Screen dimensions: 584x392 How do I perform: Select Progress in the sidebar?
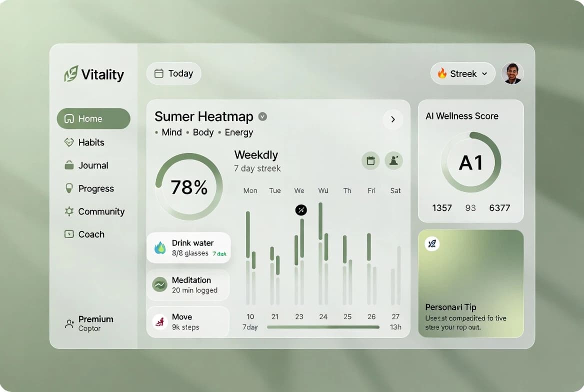pyautogui.click(x=95, y=188)
